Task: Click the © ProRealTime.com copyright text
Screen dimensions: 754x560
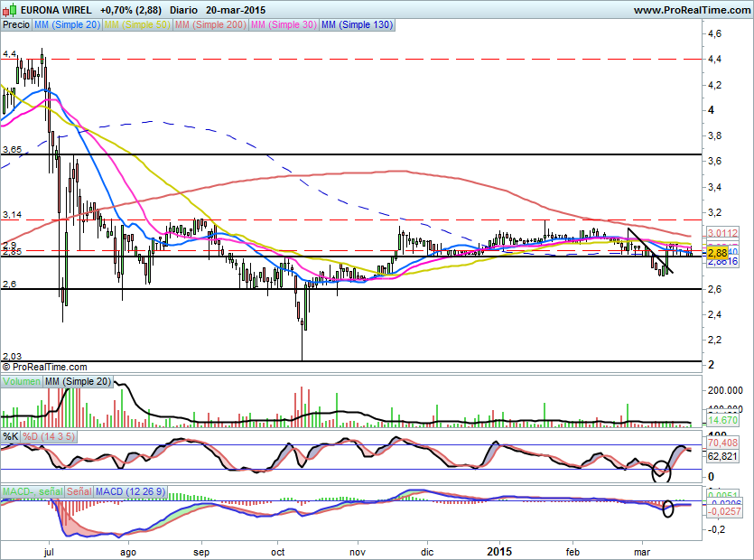Action: coord(45,367)
